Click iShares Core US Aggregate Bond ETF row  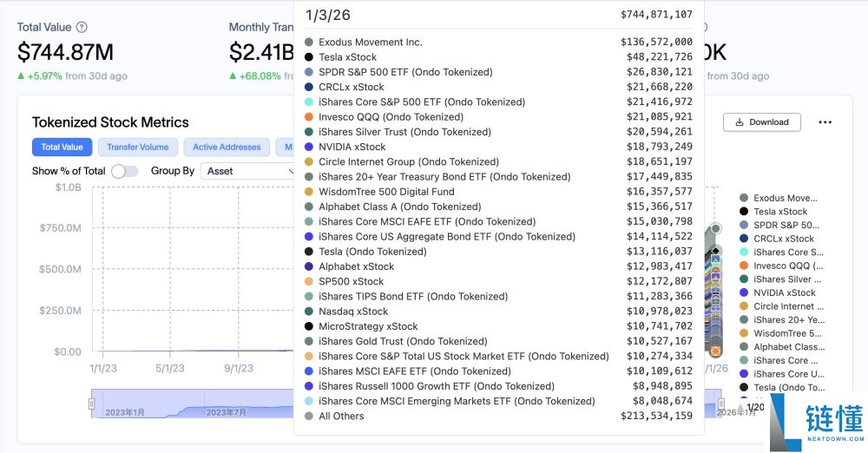click(498, 236)
